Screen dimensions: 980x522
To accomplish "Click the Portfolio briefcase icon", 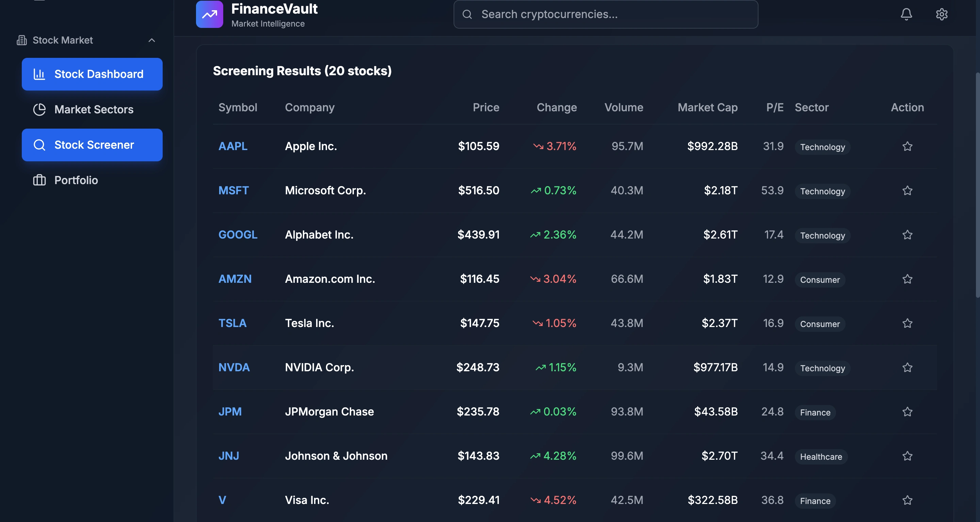I will click(x=39, y=180).
